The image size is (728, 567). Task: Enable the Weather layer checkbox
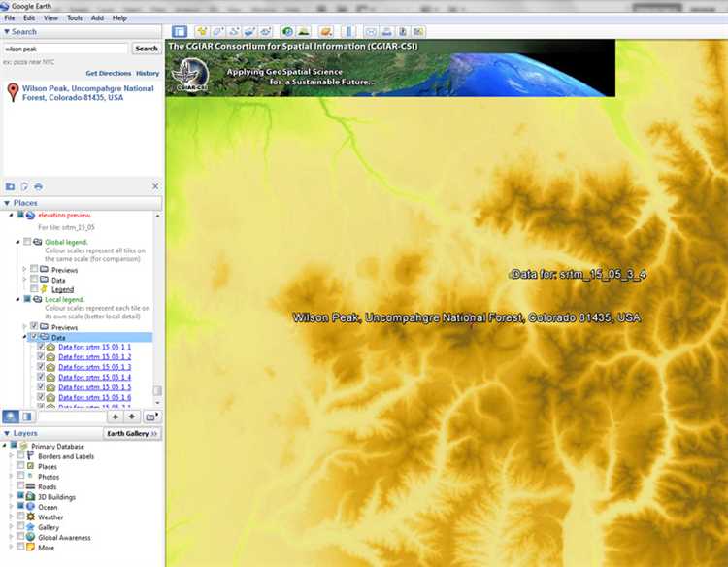tap(20, 516)
